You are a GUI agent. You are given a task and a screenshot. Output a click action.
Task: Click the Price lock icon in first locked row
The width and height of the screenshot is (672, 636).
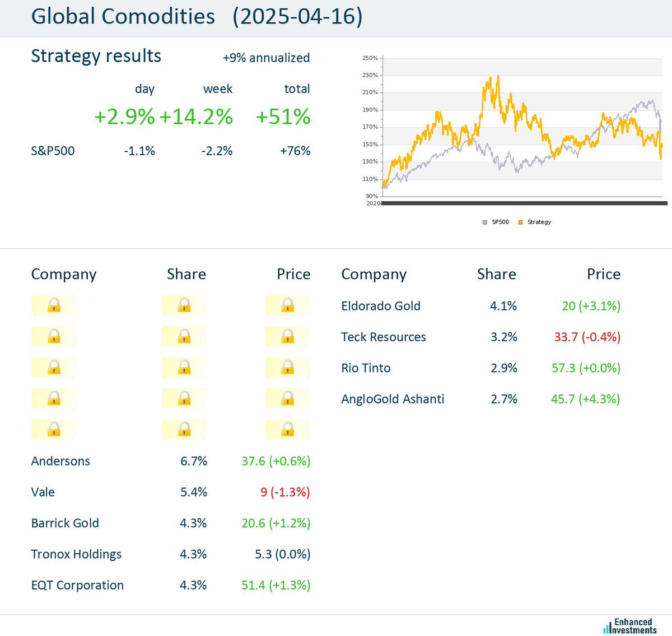click(x=287, y=305)
